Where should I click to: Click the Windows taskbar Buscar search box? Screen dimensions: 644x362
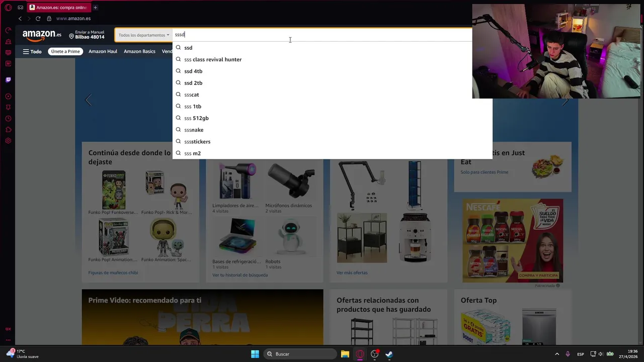coord(300,354)
